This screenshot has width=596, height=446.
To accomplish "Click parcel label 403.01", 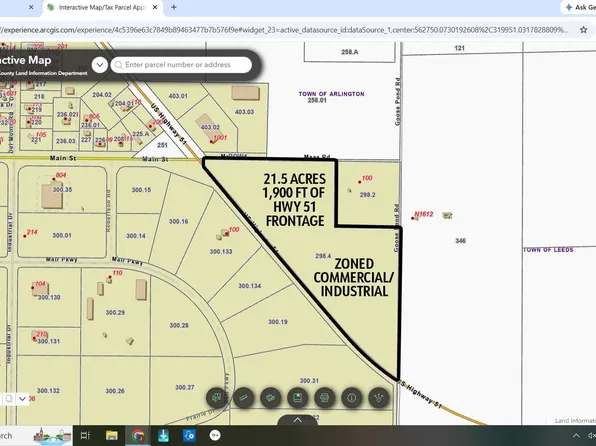I will point(178,96).
